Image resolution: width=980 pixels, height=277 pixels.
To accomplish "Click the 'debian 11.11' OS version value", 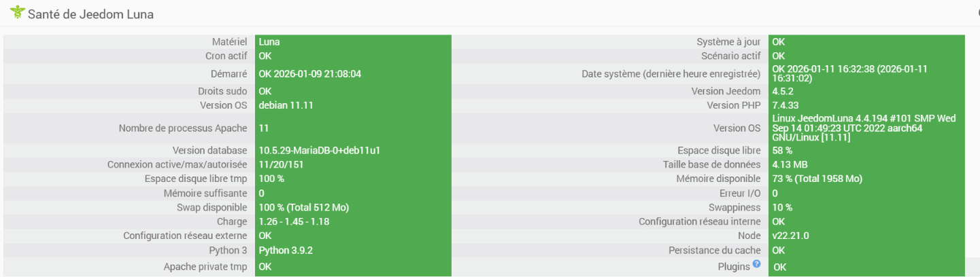I will [x=286, y=105].
